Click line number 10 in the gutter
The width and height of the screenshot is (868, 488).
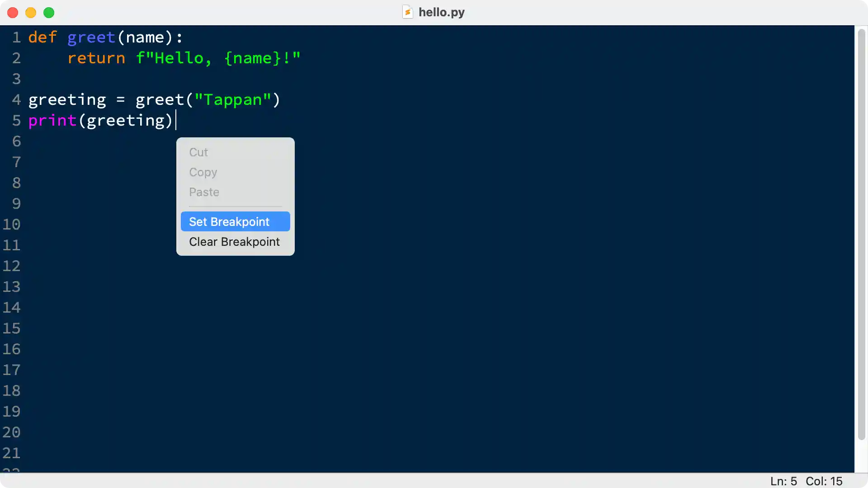[13, 225]
